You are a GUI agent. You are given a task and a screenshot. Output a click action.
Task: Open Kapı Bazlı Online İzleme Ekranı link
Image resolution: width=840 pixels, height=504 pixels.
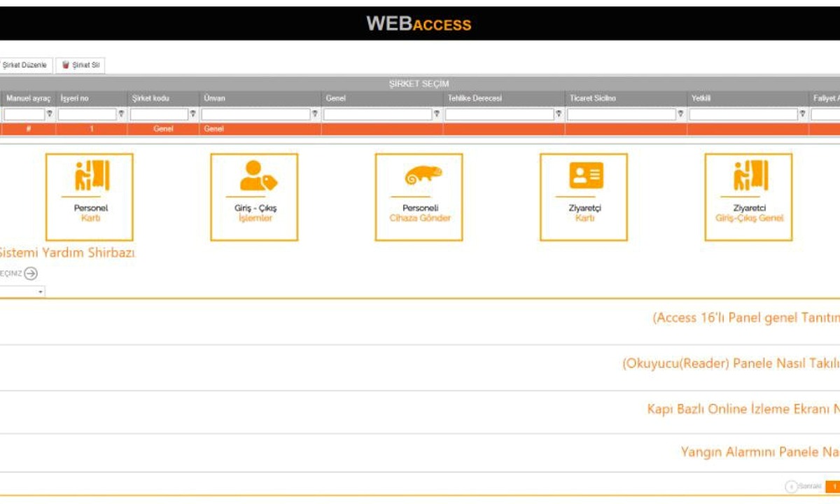743,409
